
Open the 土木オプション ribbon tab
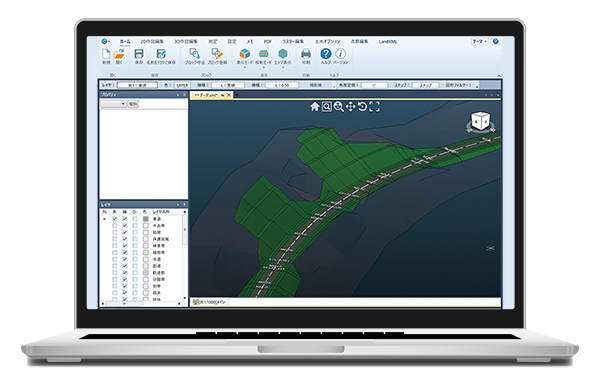pyautogui.click(x=328, y=41)
